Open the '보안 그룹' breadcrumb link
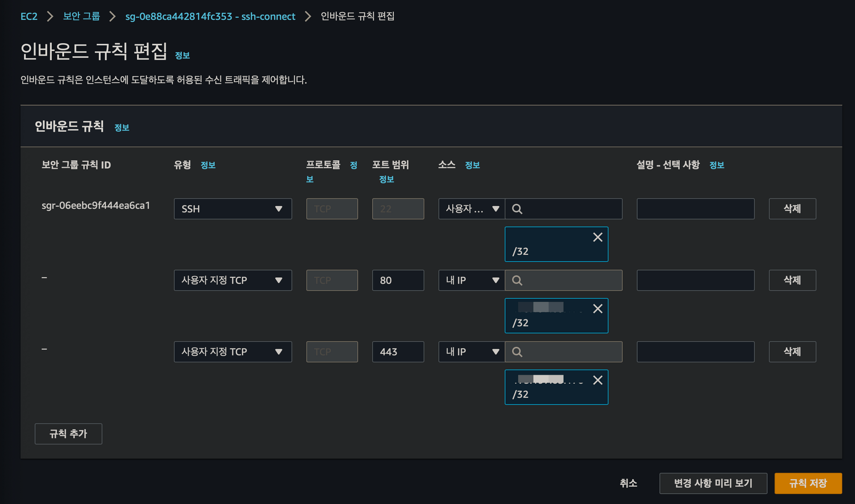The image size is (855, 504). [82, 16]
